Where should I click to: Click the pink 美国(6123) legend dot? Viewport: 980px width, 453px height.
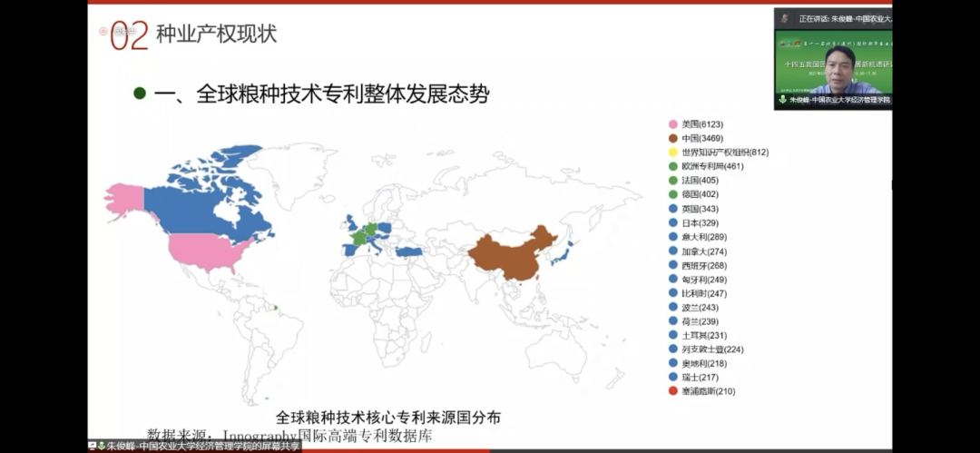[673, 124]
